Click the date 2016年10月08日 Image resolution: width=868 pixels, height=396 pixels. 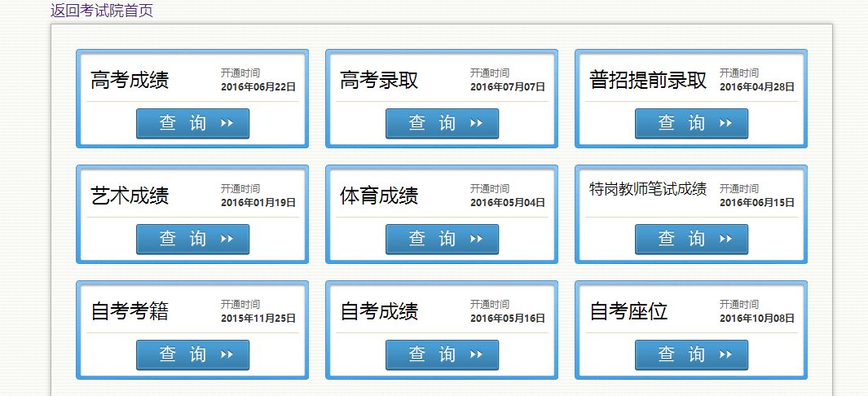point(757,318)
